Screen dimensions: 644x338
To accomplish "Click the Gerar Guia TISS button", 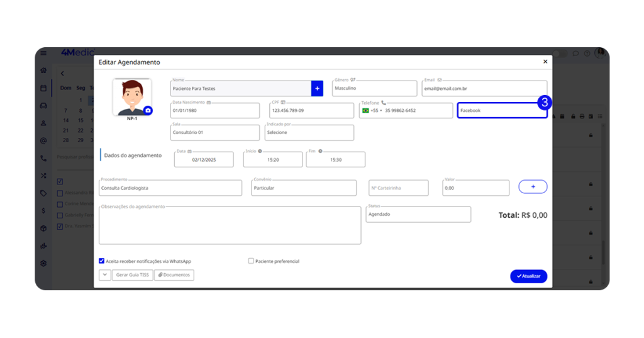I will pos(132,275).
